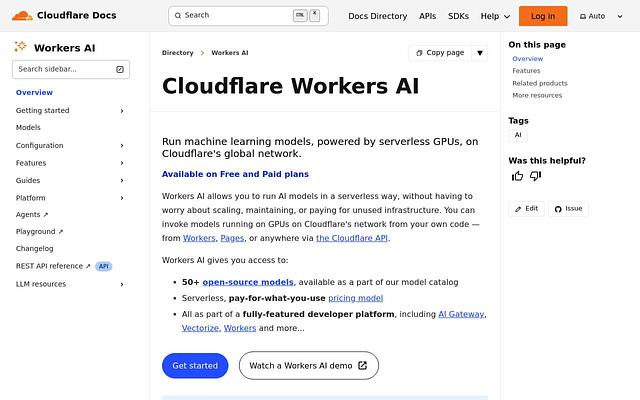The height and width of the screenshot is (400, 640).
Task: Open REST API reference sidebar link
Action: tap(53, 266)
